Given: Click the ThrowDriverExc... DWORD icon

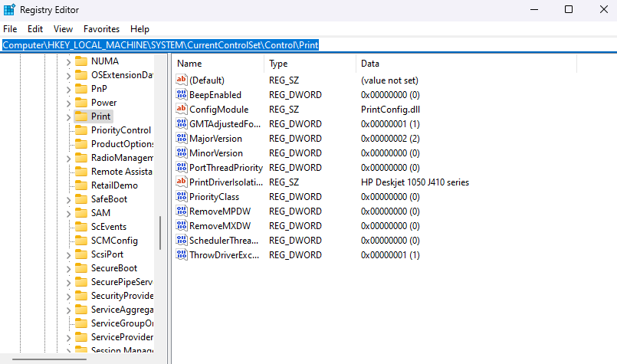Looking at the screenshot, I should (x=181, y=254).
